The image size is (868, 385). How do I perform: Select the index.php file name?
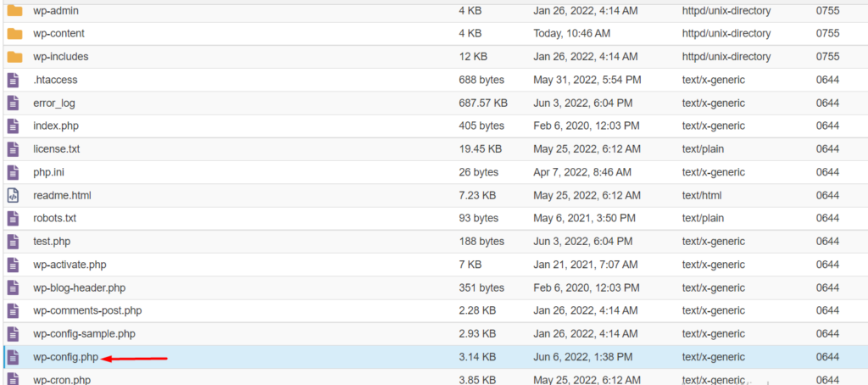pos(56,126)
